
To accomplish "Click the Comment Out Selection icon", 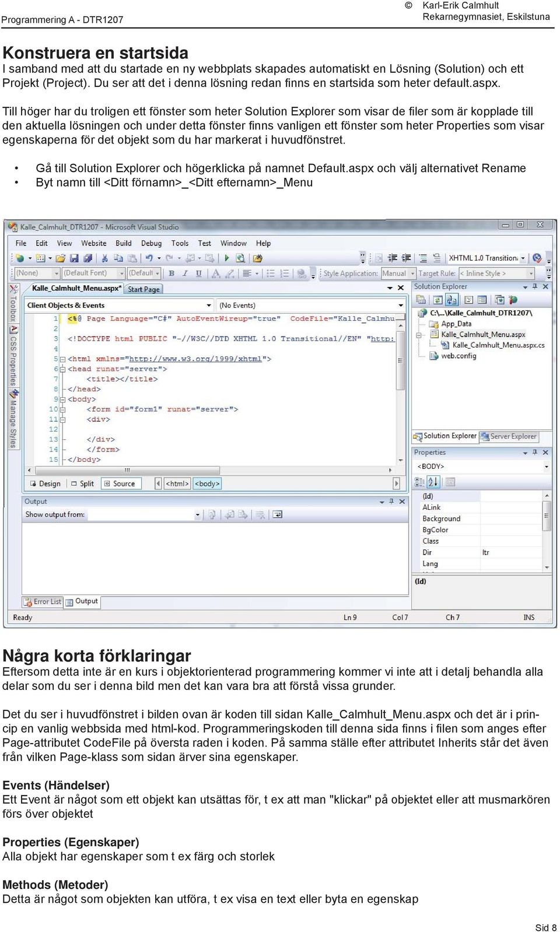I will pos(423,258).
